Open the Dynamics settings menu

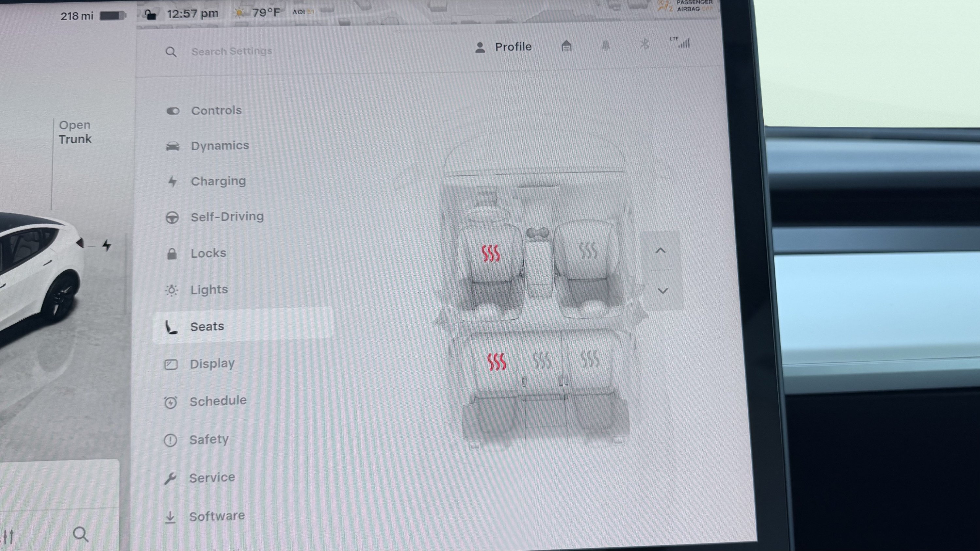[208, 146]
